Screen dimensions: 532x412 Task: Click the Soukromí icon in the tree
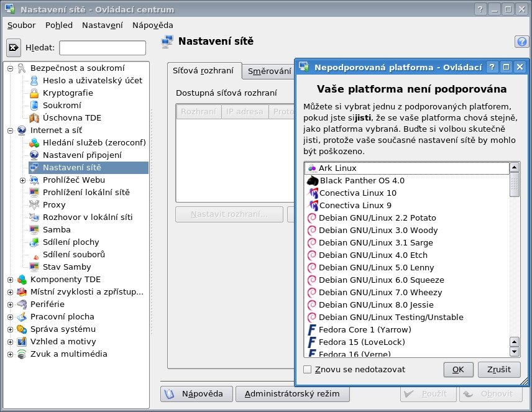34,105
